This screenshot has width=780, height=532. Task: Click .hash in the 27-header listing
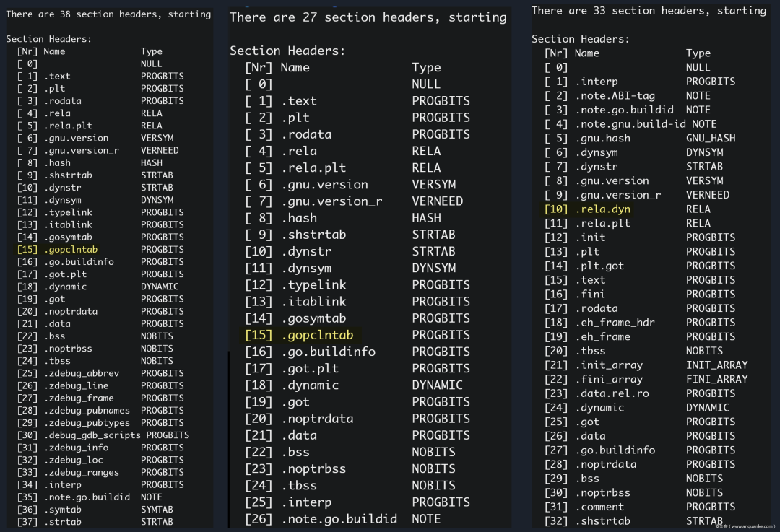pyautogui.click(x=300, y=218)
